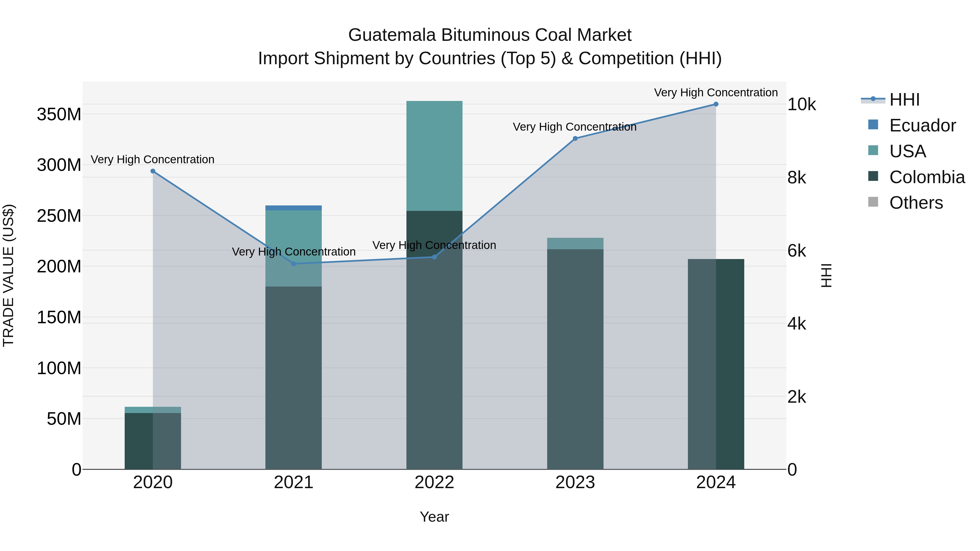The image size is (980, 551).
Task: Click the 2021 USA bar segment
Action: pos(294,248)
